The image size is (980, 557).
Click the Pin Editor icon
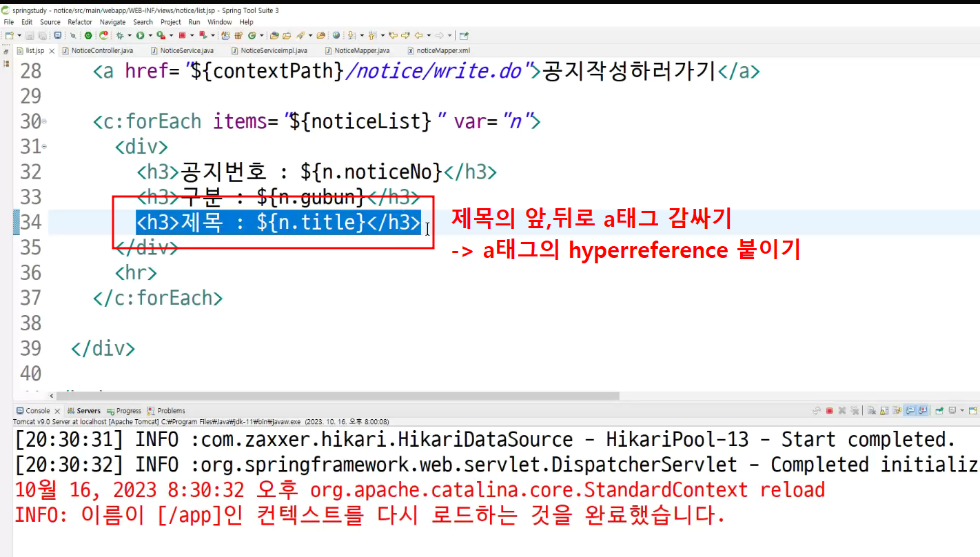click(463, 35)
